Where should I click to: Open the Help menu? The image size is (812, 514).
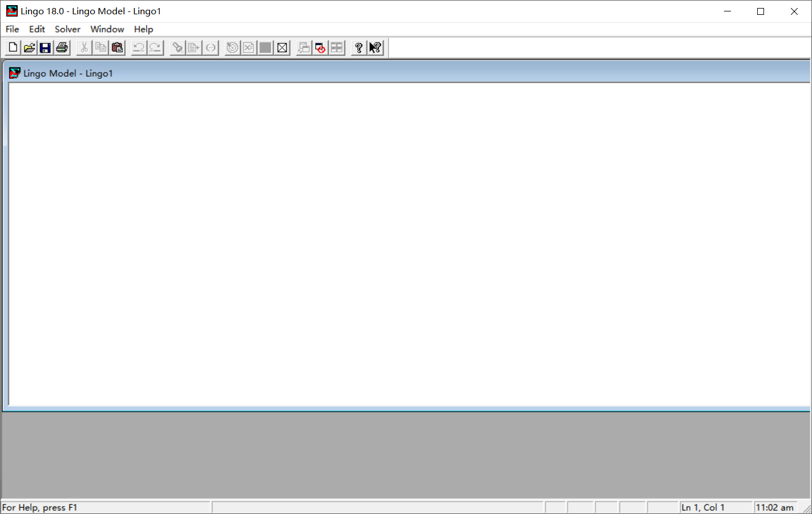coord(143,29)
